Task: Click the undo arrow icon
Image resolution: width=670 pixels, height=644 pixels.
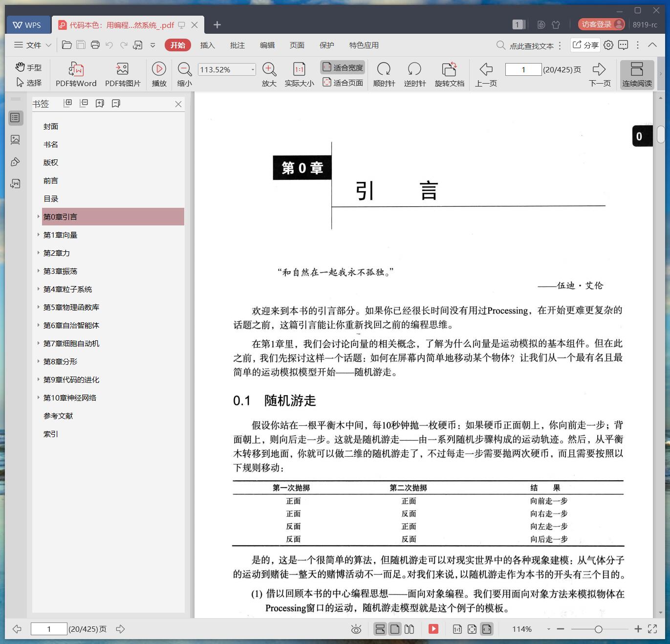Action: point(109,45)
